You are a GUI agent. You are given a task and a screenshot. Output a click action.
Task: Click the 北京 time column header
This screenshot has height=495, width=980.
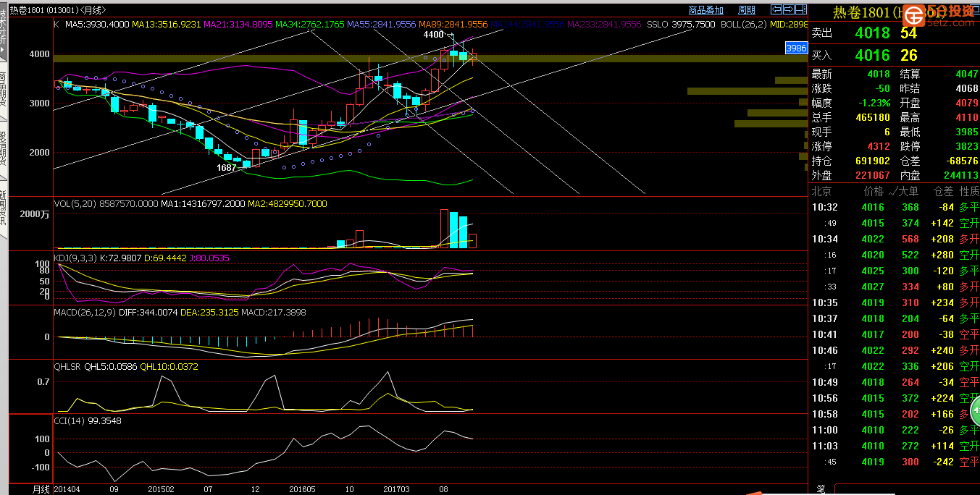(821, 192)
